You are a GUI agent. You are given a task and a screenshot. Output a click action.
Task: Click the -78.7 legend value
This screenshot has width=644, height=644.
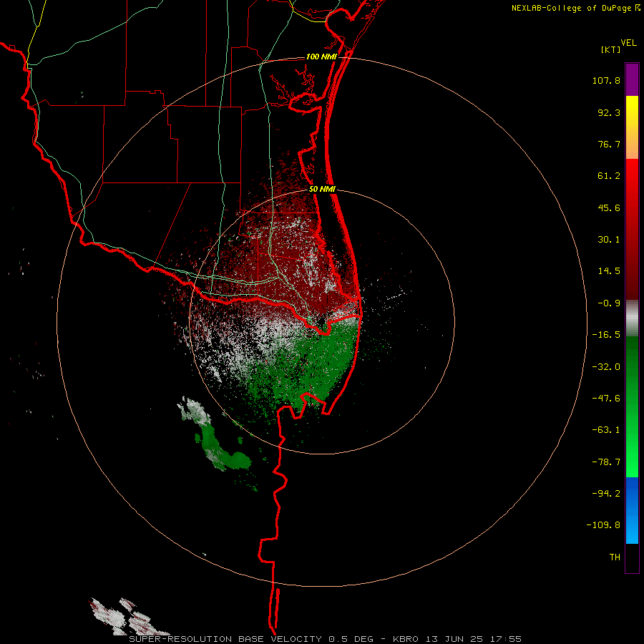click(x=606, y=462)
